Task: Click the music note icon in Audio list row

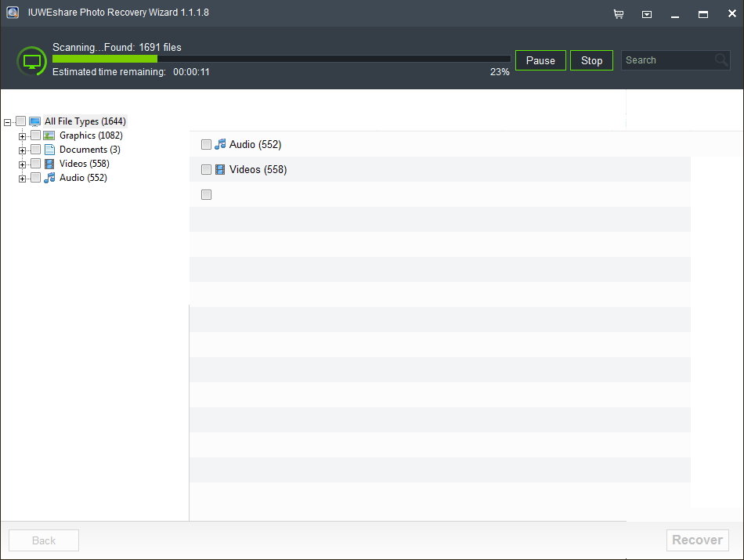Action: click(x=220, y=144)
